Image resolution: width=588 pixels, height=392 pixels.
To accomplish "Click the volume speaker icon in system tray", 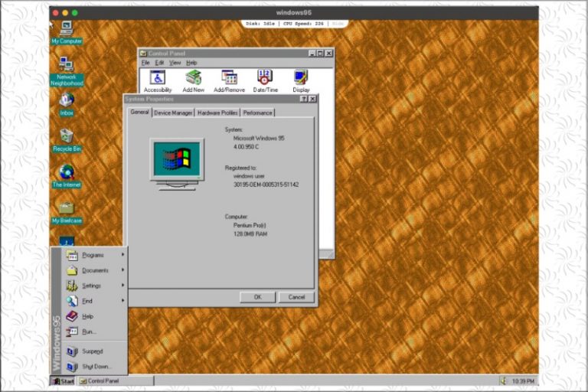I will (503, 381).
